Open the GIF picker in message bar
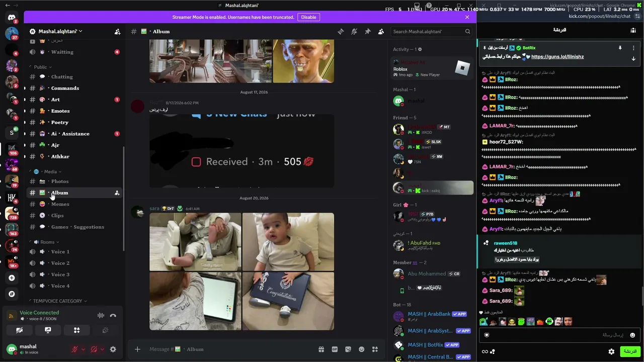The width and height of the screenshot is (644, 362). pyautogui.click(x=335, y=349)
